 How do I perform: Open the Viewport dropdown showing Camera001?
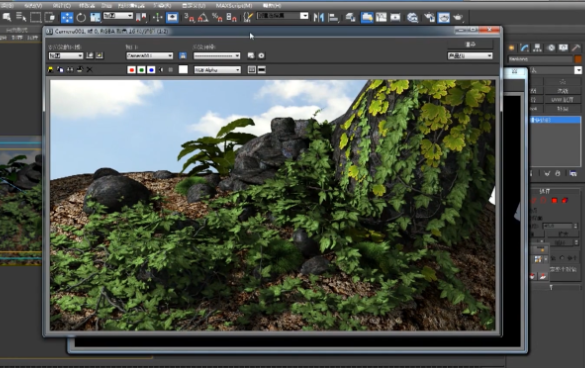[x=149, y=56]
